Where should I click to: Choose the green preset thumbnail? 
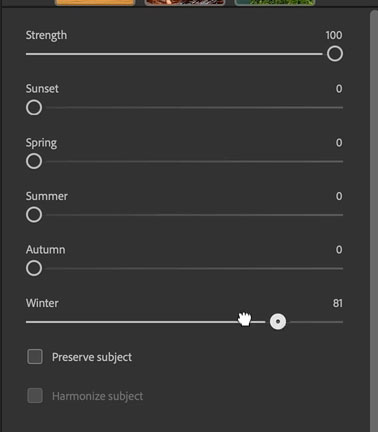pos(275,3)
